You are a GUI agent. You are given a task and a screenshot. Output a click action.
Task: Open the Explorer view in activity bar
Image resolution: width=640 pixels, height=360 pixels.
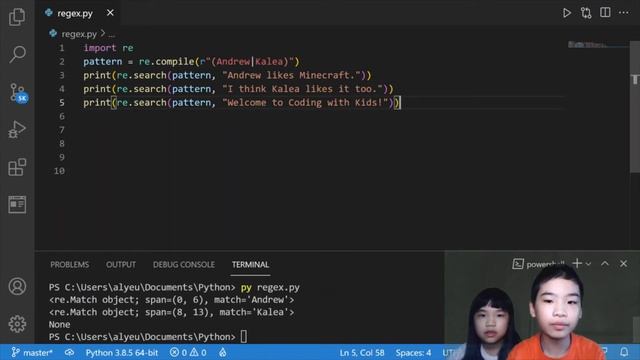[x=17, y=17]
